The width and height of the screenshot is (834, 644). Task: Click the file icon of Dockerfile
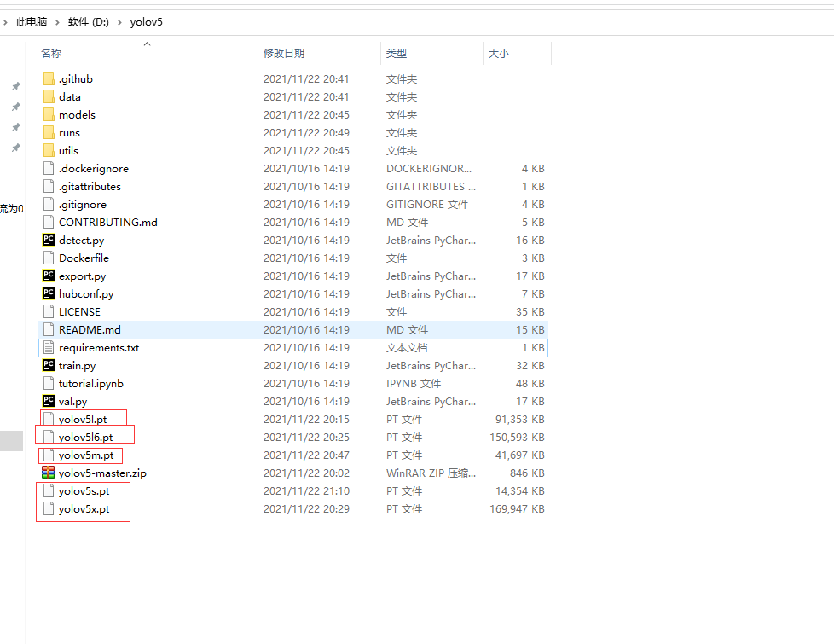pos(49,258)
